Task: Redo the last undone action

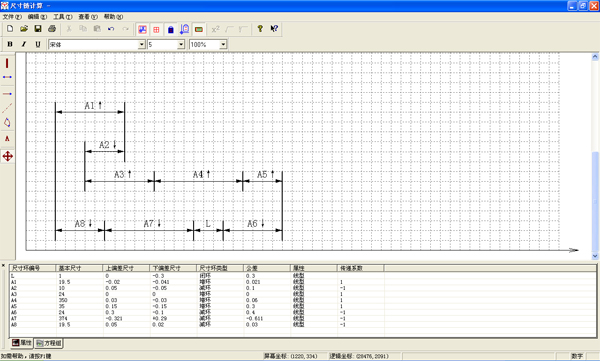Action: pos(125,29)
